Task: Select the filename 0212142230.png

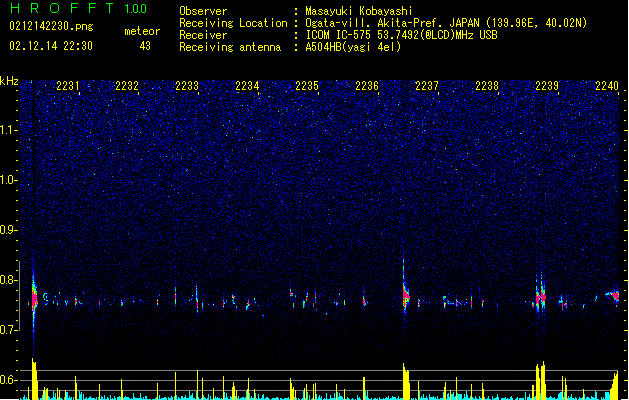Action: pos(51,26)
